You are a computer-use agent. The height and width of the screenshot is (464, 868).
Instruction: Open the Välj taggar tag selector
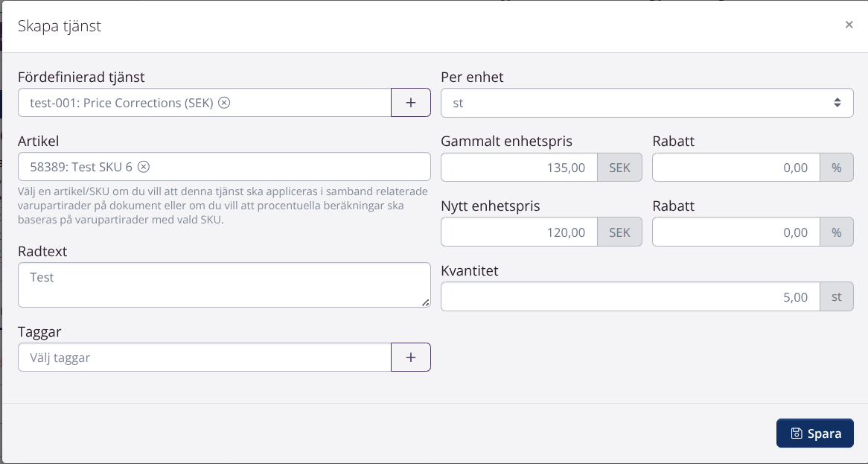tap(205, 357)
